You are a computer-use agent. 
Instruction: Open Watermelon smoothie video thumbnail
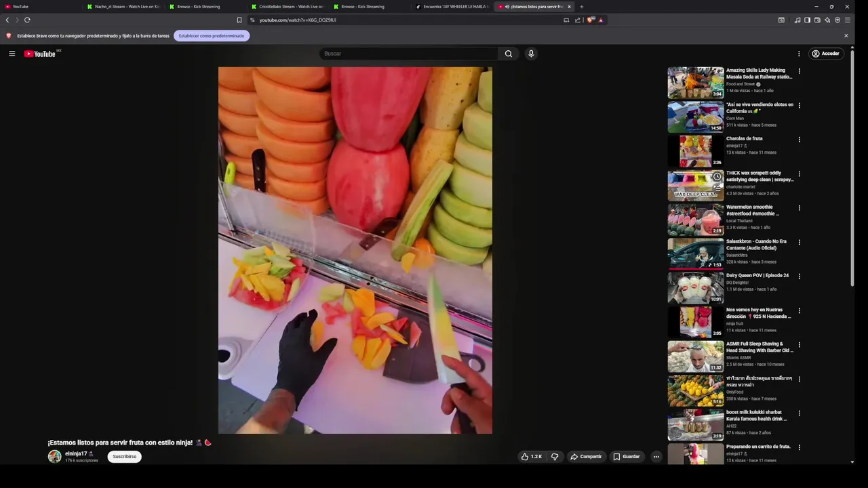[x=696, y=220]
